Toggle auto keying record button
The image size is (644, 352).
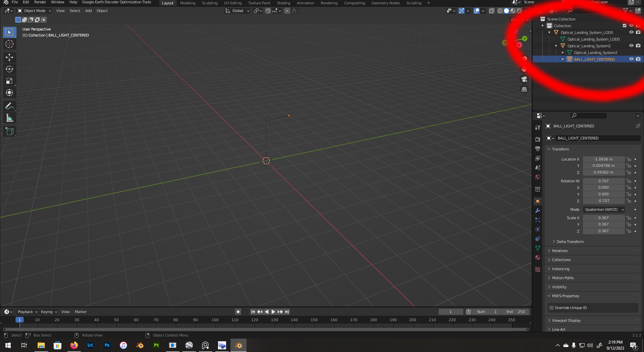(238, 312)
